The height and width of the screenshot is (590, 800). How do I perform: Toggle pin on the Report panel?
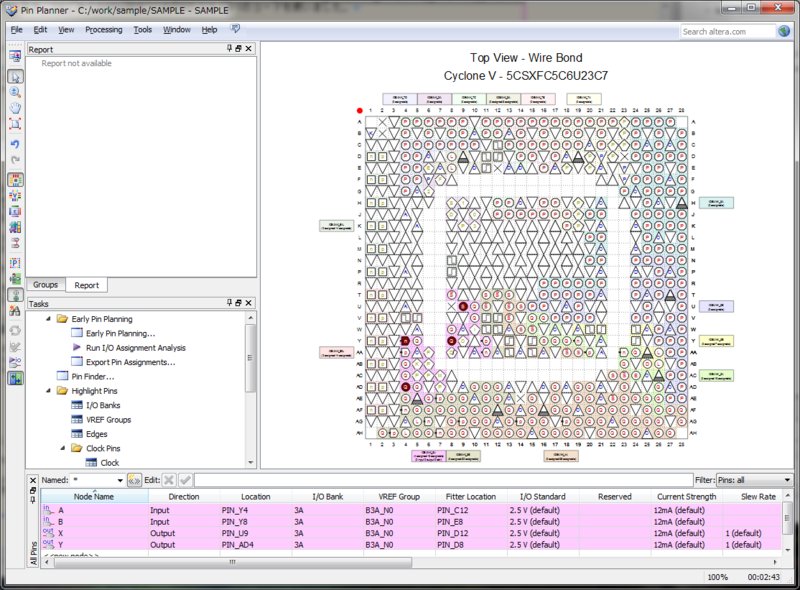click(x=230, y=48)
